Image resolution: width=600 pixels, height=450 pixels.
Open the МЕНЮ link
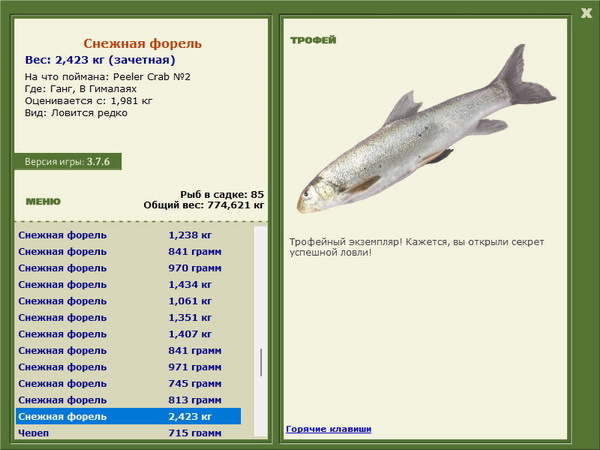(43, 202)
